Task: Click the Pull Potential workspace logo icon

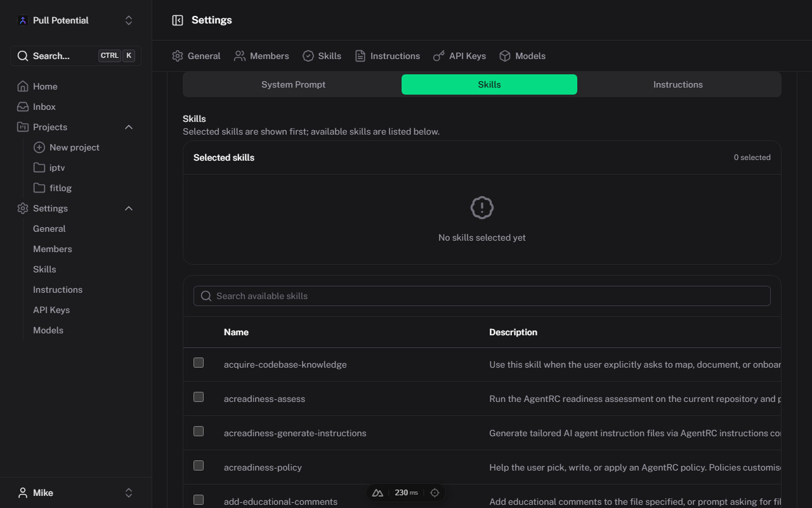Action: 23,20
